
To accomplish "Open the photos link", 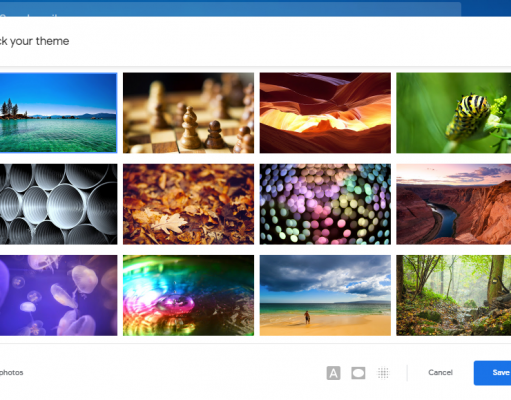I will point(11,372).
